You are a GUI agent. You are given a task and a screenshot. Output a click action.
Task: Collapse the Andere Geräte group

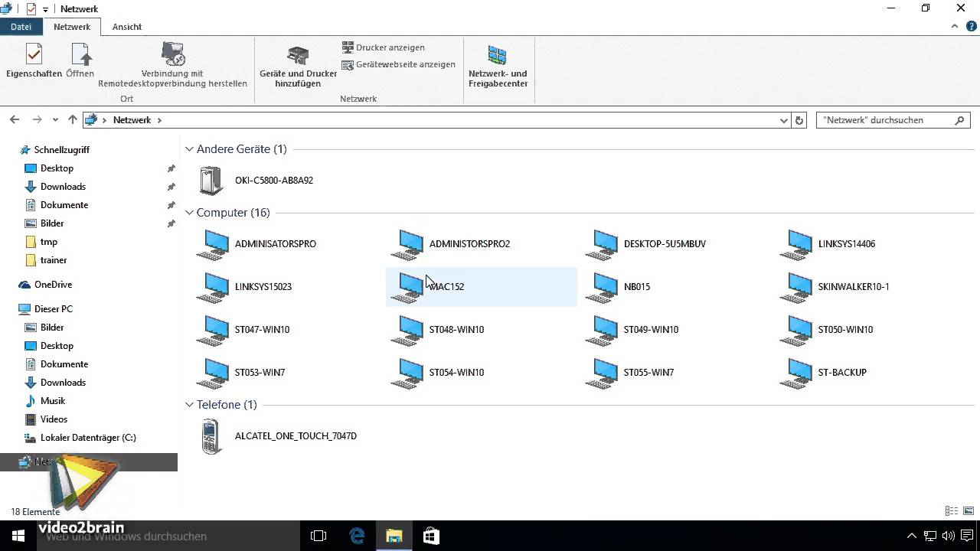[189, 149]
